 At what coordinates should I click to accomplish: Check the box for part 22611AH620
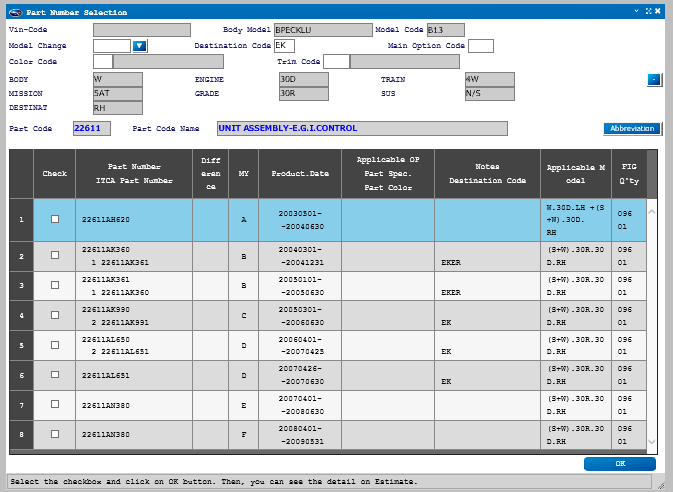(x=55, y=219)
